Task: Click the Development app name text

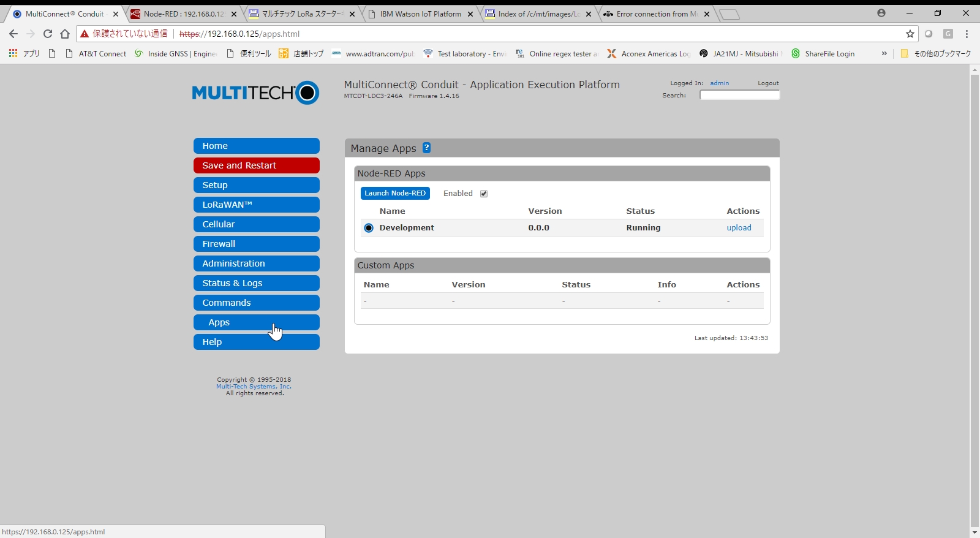Action: pyautogui.click(x=407, y=227)
